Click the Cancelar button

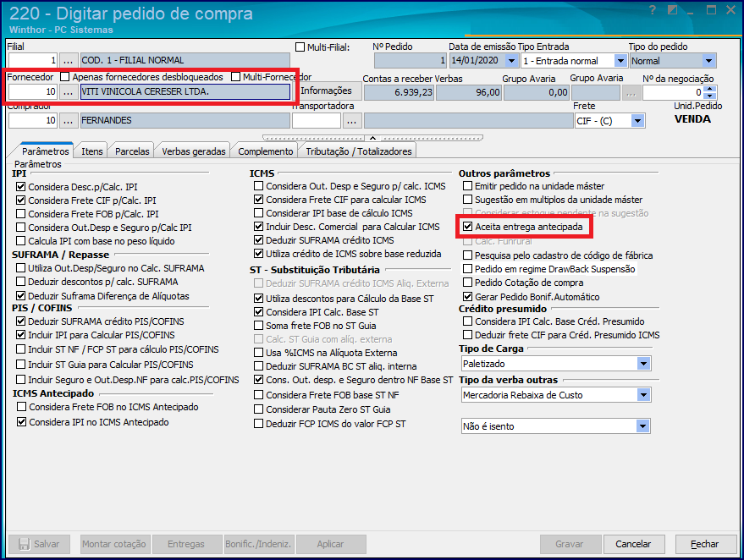coord(633,544)
